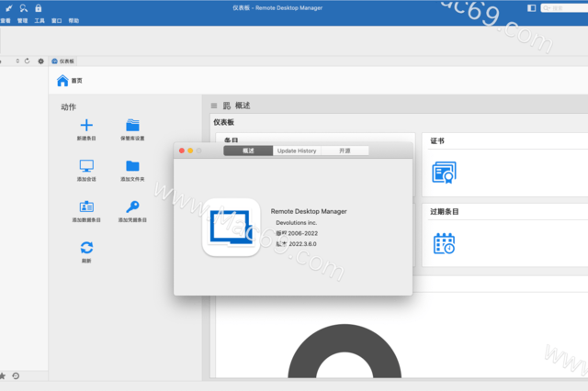This screenshot has width=588, height=391.
Task: Click the 首页 label next to the house icon
Action: click(76, 81)
